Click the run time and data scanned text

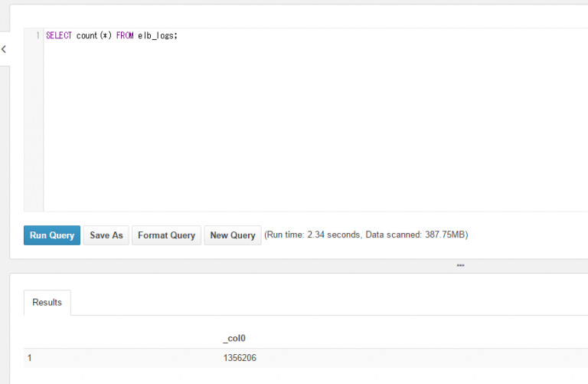pyautogui.click(x=366, y=235)
